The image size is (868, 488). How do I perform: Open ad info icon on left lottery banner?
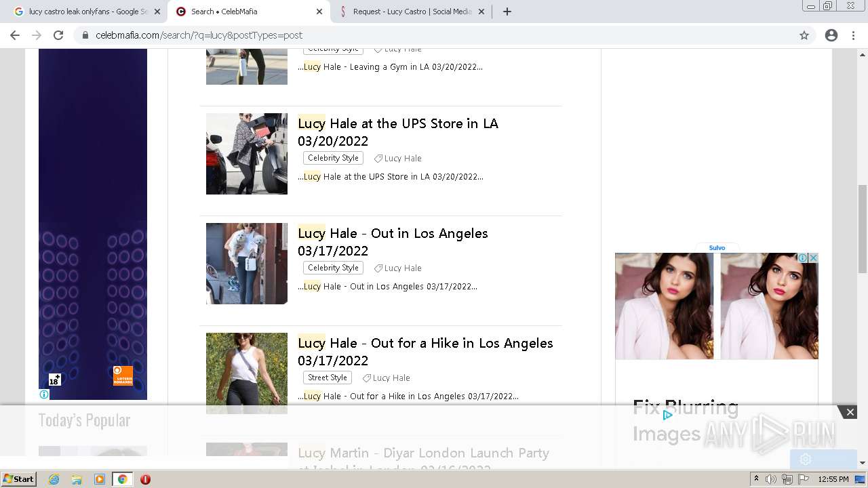tap(44, 394)
